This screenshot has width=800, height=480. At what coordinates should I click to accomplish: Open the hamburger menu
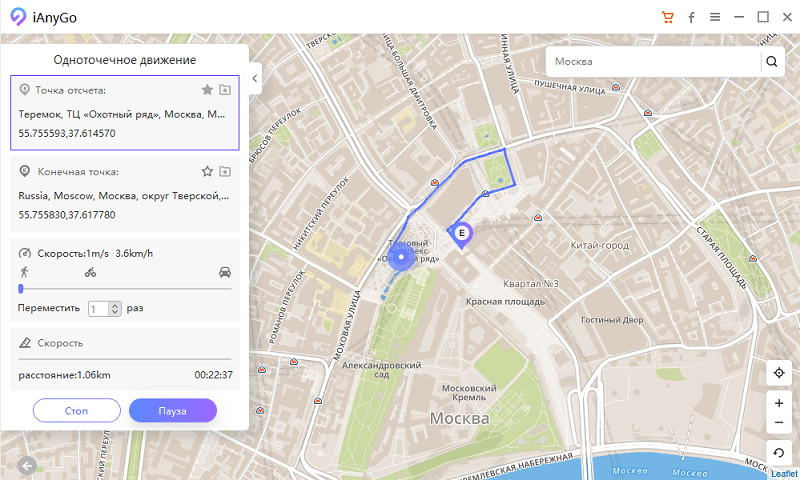[x=715, y=17]
